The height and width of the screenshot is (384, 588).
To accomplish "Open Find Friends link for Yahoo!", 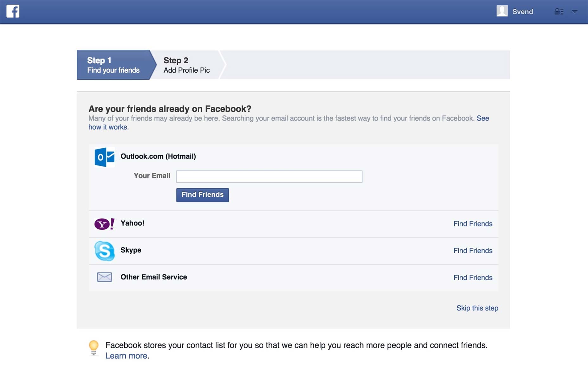I will click(x=473, y=224).
